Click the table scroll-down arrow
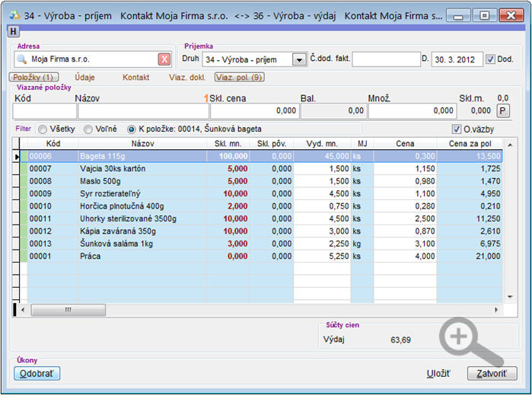Screen dimensions: 532x395 coord(510,297)
